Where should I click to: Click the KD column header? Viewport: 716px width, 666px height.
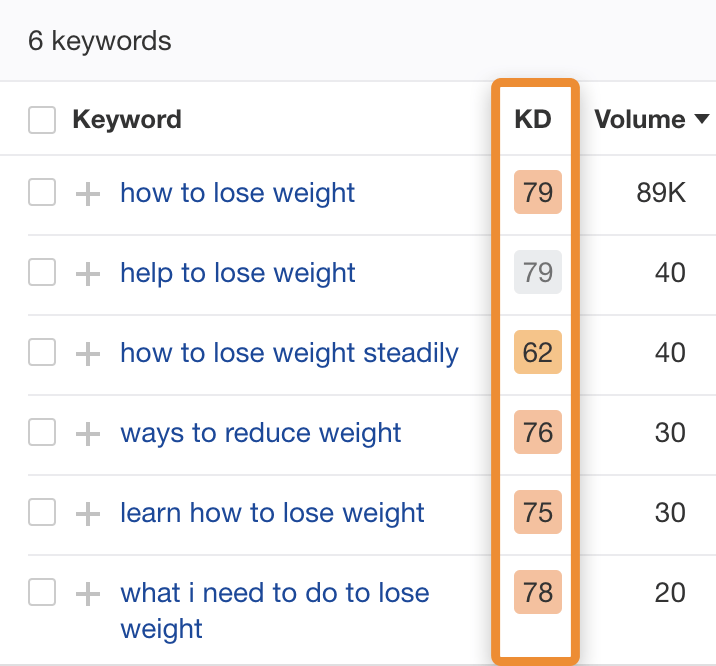click(533, 120)
